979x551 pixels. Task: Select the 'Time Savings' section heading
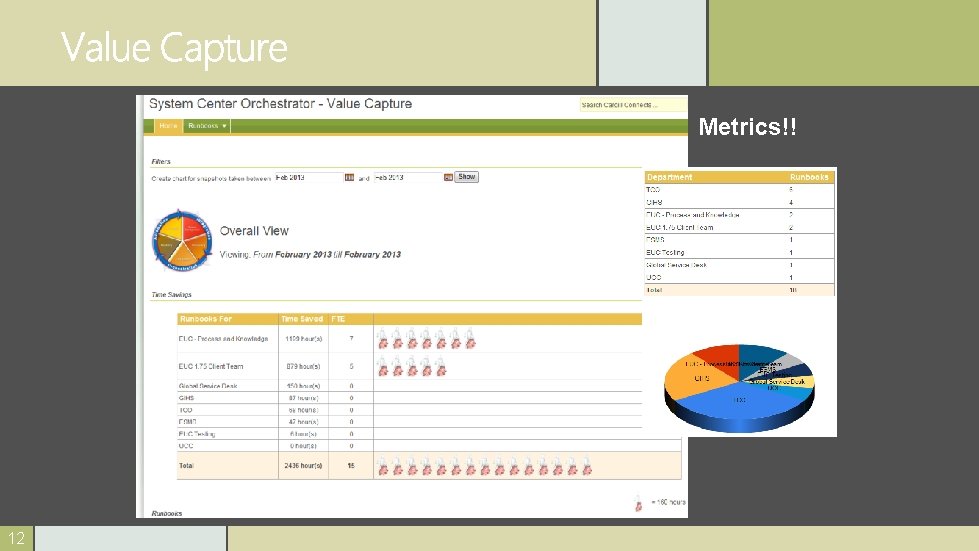(x=171, y=295)
